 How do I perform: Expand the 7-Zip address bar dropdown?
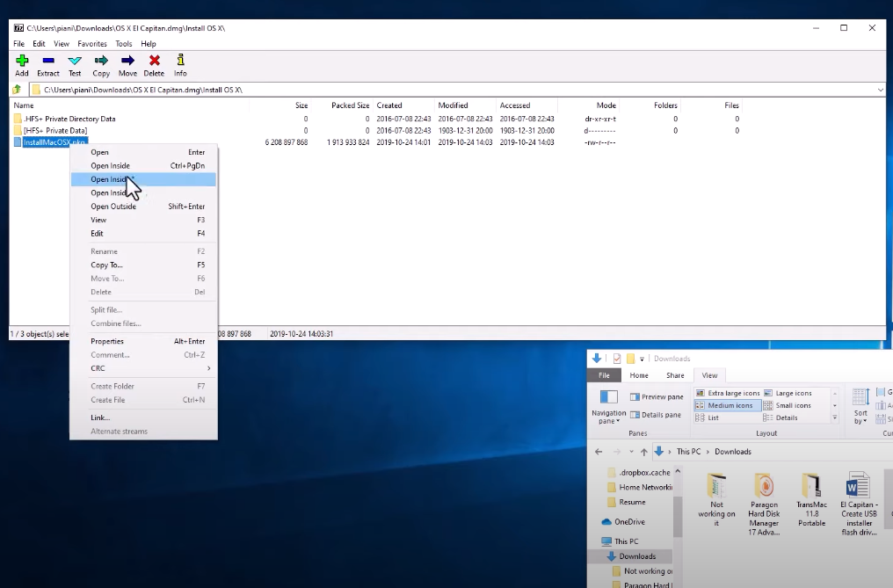tap(880, 90)
